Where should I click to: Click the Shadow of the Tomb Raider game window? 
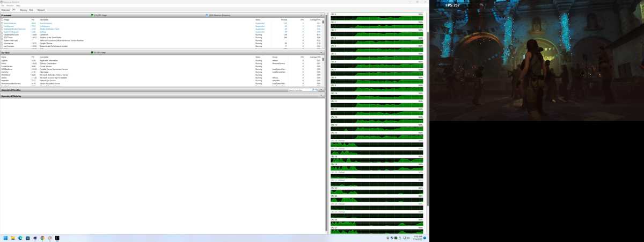[x=537, y=60]
